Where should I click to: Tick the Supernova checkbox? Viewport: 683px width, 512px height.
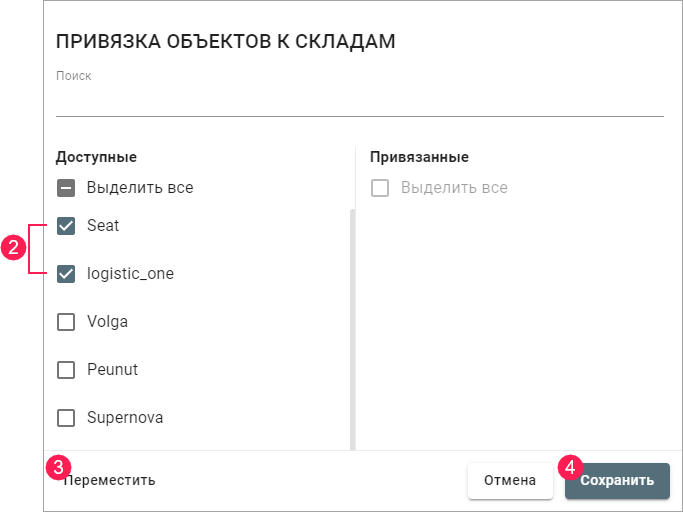(66, 418)
